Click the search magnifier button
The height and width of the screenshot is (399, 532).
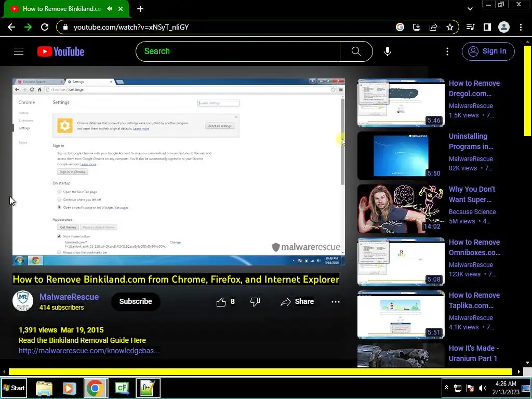coord(356,51)
